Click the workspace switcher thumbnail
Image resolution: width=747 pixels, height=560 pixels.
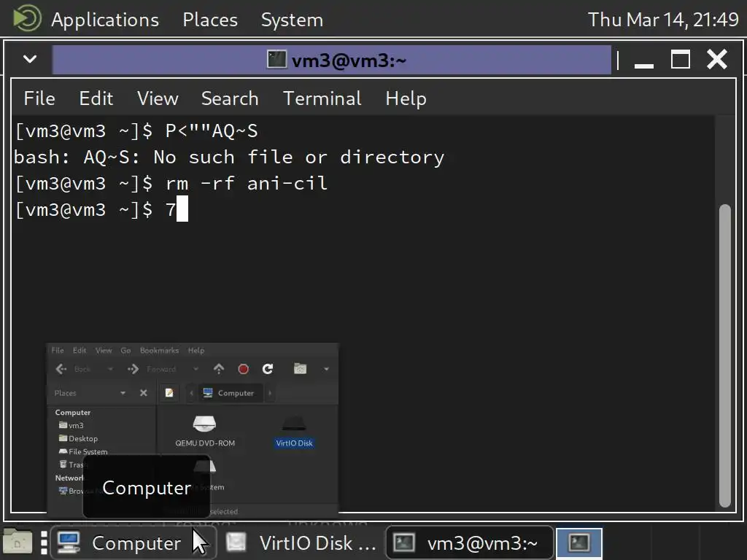click(579, 542)
